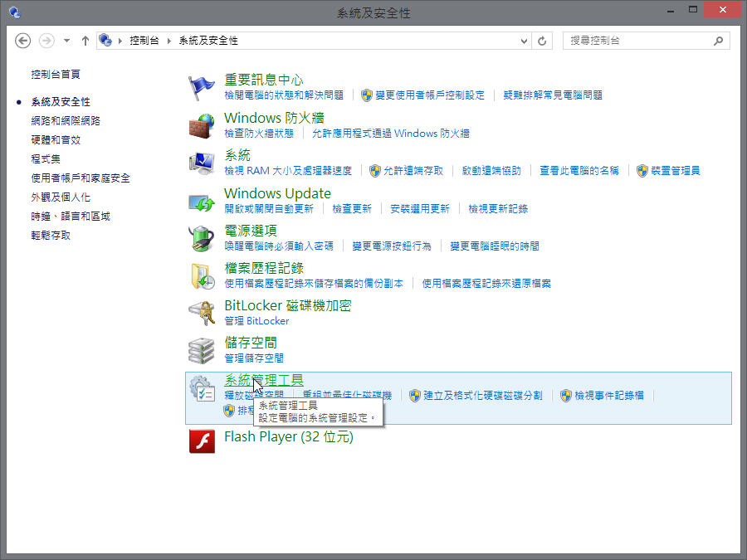Click the Control Panel icon in address bar
747x560 pixels.
point(105,41)
